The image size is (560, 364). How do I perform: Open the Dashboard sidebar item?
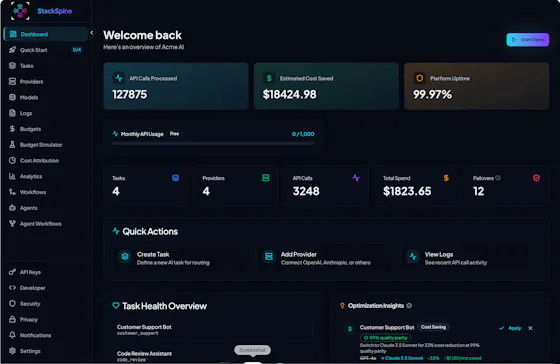(46, 34)
